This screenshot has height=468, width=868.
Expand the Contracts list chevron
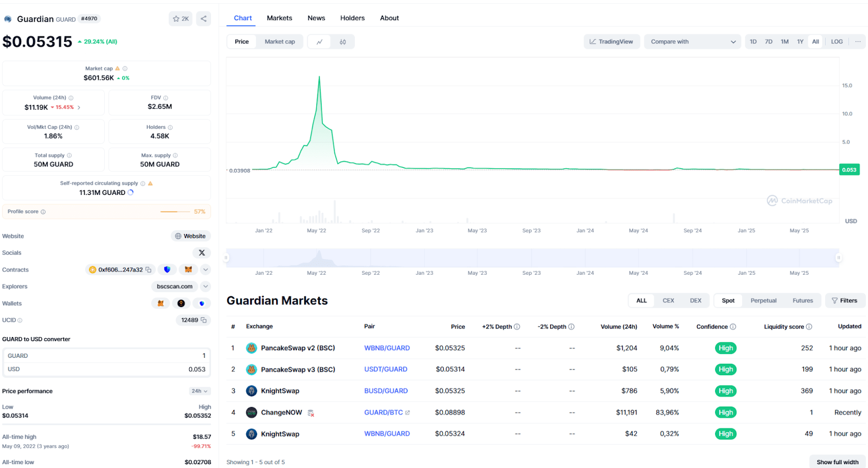click(206, 269)
